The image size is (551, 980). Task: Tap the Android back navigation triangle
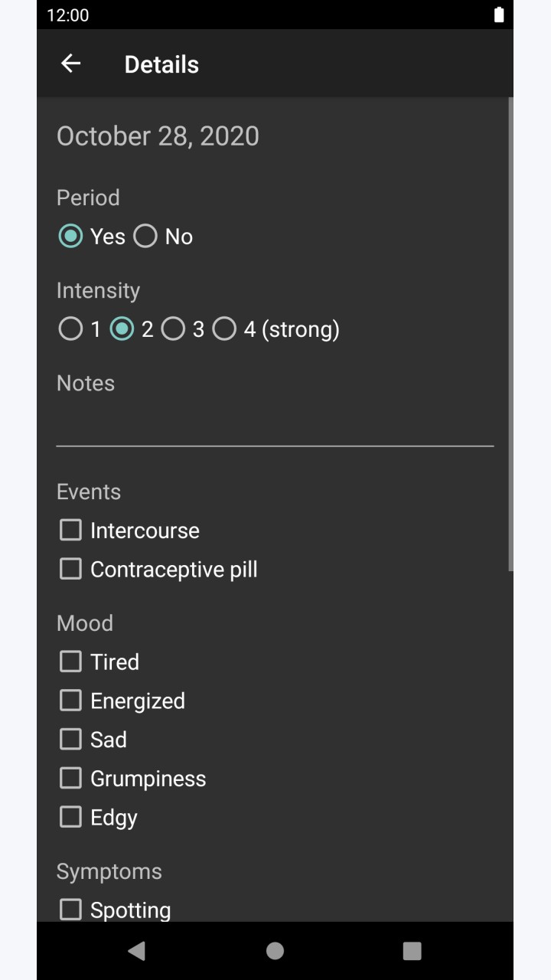pos(137,950)
